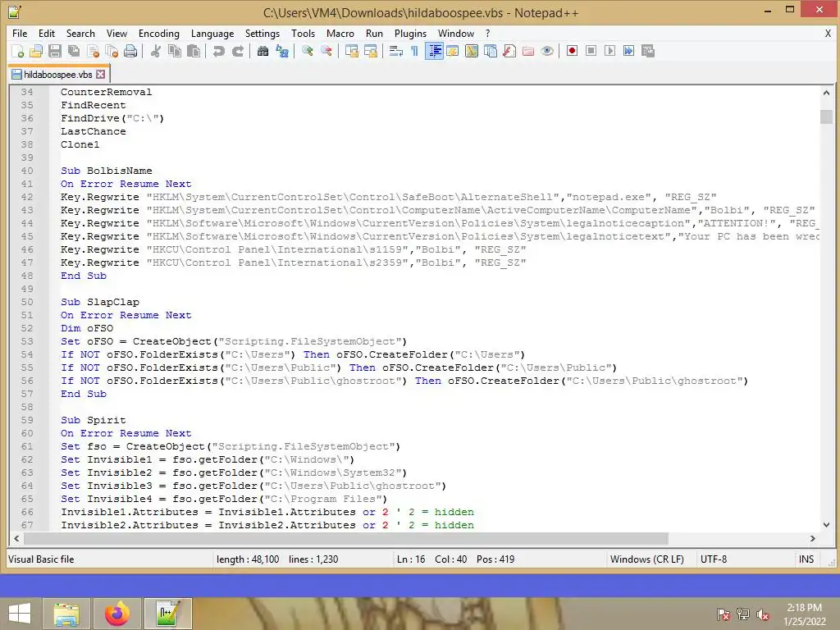Open the Edit menu
Image resolution: width=840 pixels, height=630 pixels.
tap(47, 33)
